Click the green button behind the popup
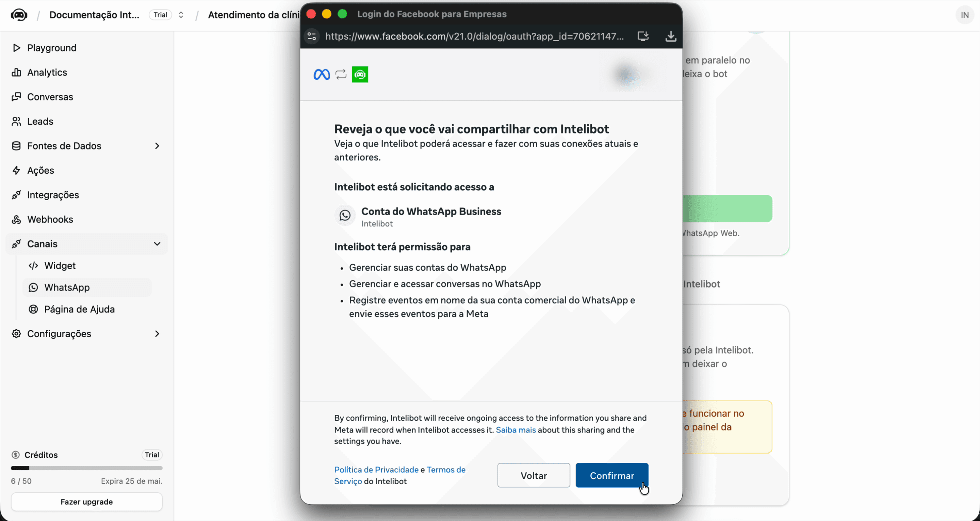The image size is (980, 521). [x=727, y=208]
